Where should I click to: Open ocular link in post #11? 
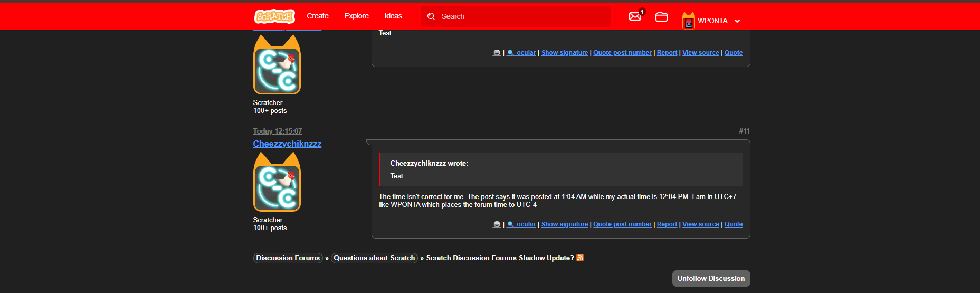(521, 224)
